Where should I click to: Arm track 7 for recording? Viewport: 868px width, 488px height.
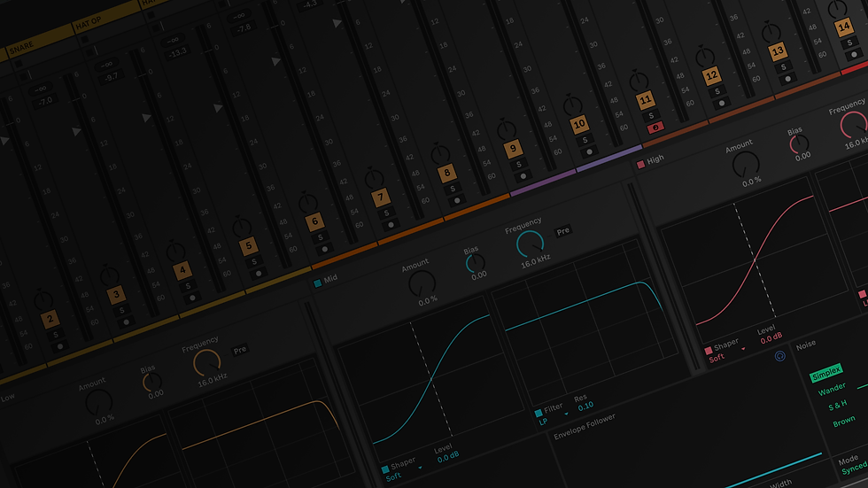(391, 225)
